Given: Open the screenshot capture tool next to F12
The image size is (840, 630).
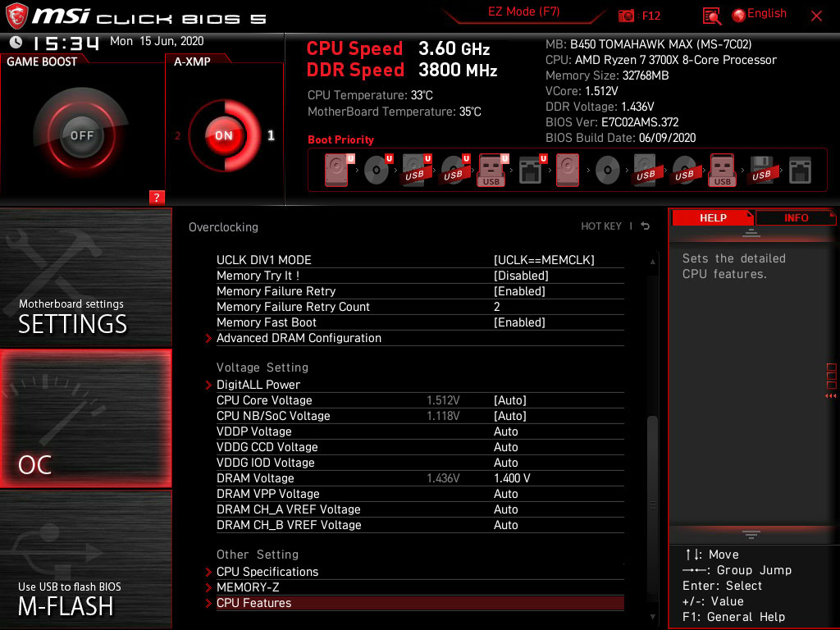Looking at the screenshot, I should pos(625,14).
